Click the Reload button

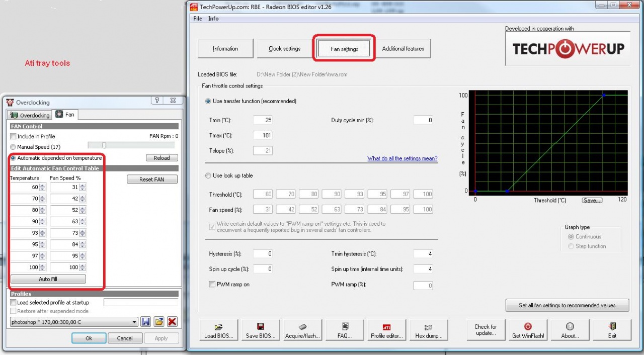[162, 158]
